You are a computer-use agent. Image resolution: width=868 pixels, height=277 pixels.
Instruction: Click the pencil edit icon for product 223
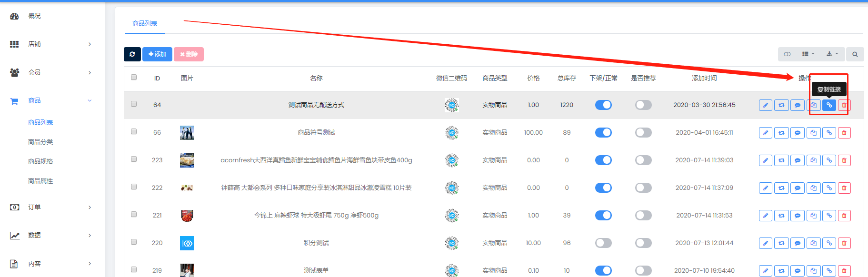[765, 160]
